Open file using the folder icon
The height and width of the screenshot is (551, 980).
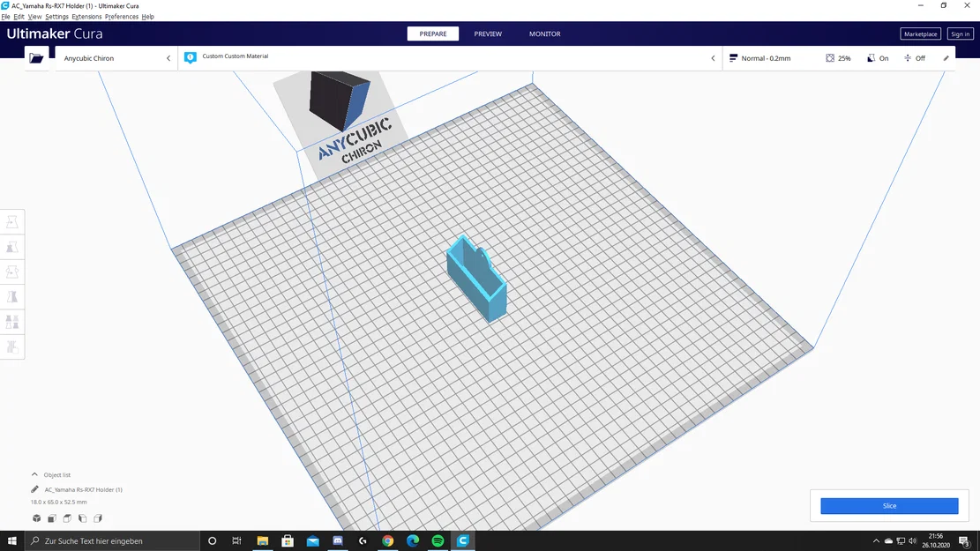click(x=36, y=58)
